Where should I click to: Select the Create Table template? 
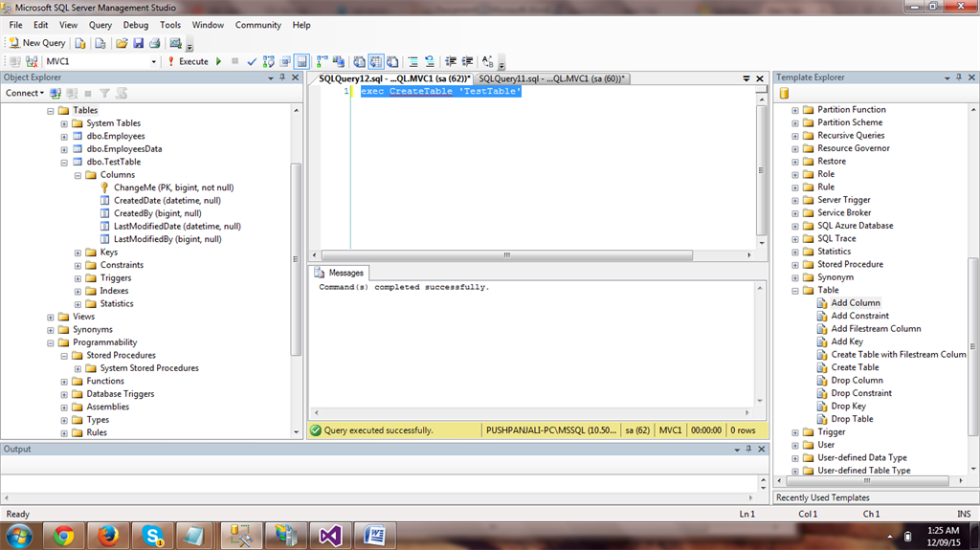pyautogui.click(x=855, y=367)
